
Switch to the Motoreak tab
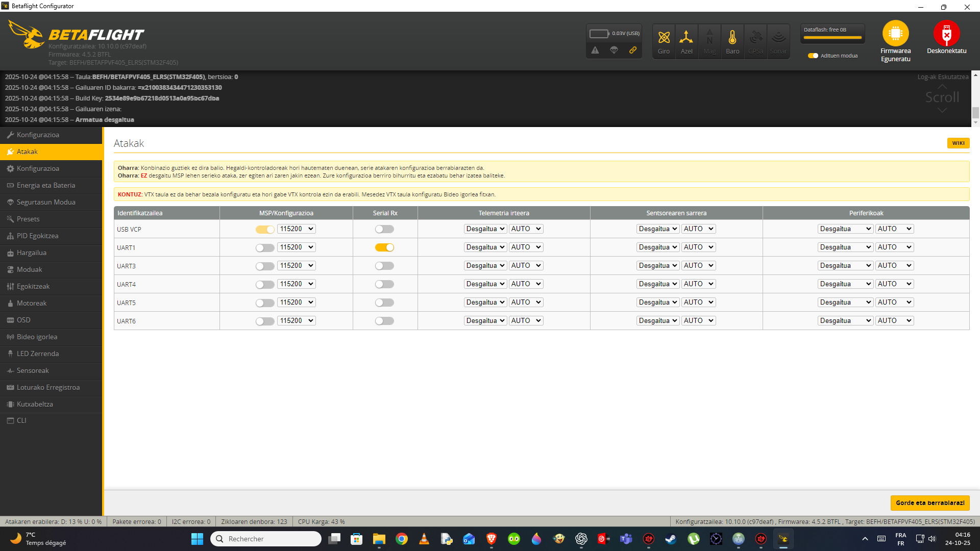[x=32, y=303]
